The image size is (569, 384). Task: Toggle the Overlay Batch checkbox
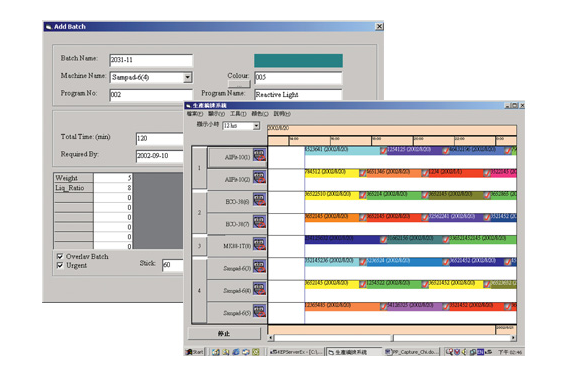tap(60, 256)
